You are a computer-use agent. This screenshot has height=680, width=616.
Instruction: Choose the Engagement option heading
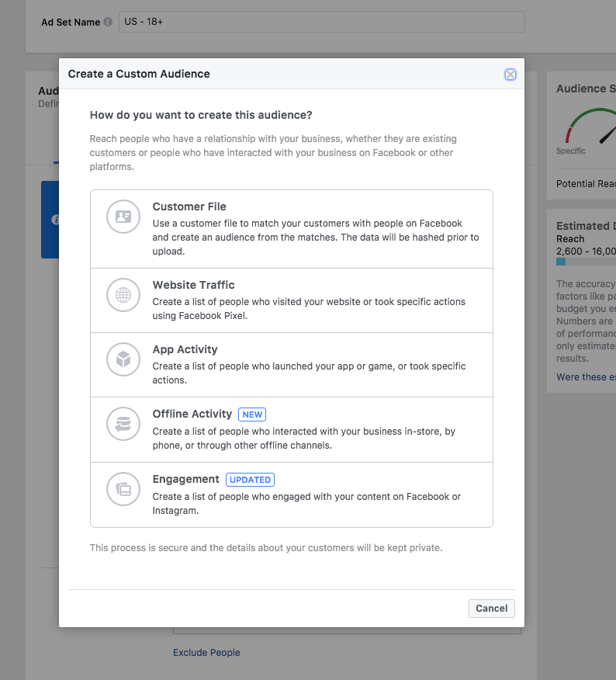click(x=185, y=479)
